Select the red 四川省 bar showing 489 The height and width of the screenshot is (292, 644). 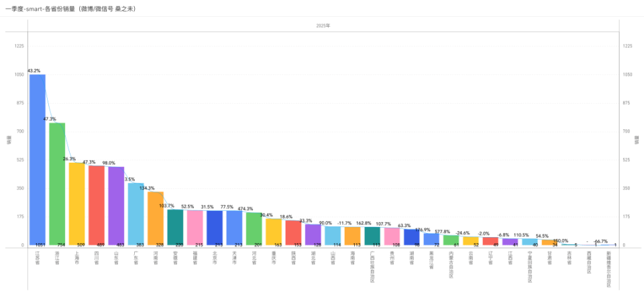97,206
